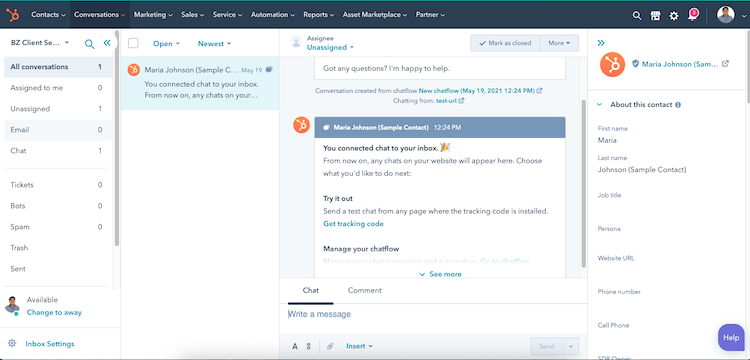Open the Open status filter dropdown
Screen dimensions: 750x360
tap(166, 44)
